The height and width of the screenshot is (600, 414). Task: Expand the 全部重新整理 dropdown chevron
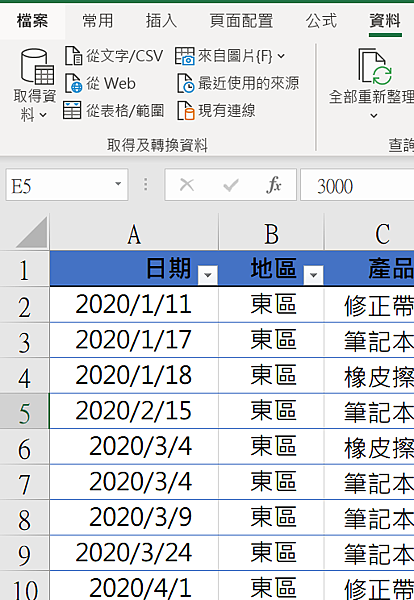[374, 116]
